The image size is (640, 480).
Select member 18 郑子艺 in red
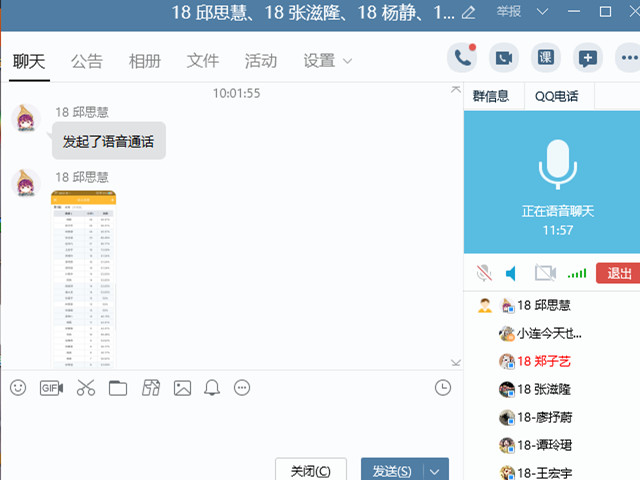(x=535, y=361)
